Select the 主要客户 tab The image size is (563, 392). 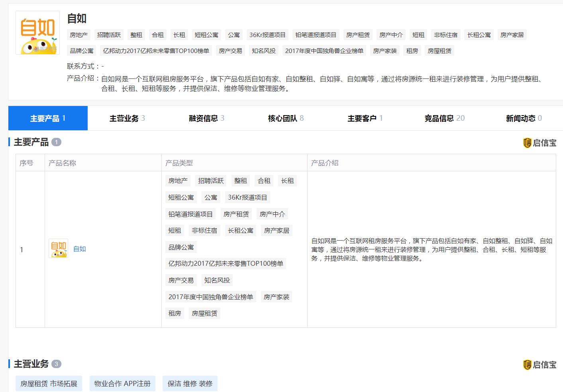365,118
